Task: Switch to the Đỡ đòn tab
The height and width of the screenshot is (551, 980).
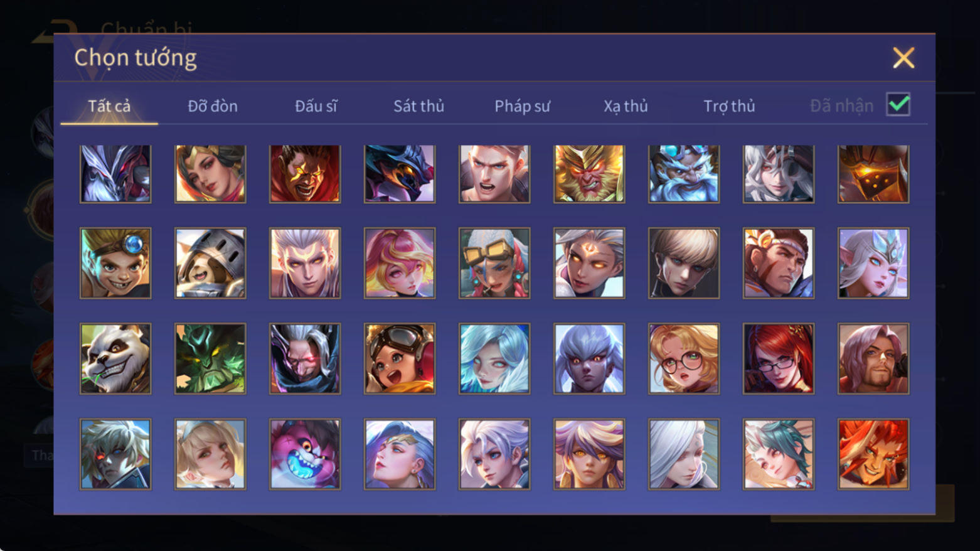Action: tap(213, 106)
